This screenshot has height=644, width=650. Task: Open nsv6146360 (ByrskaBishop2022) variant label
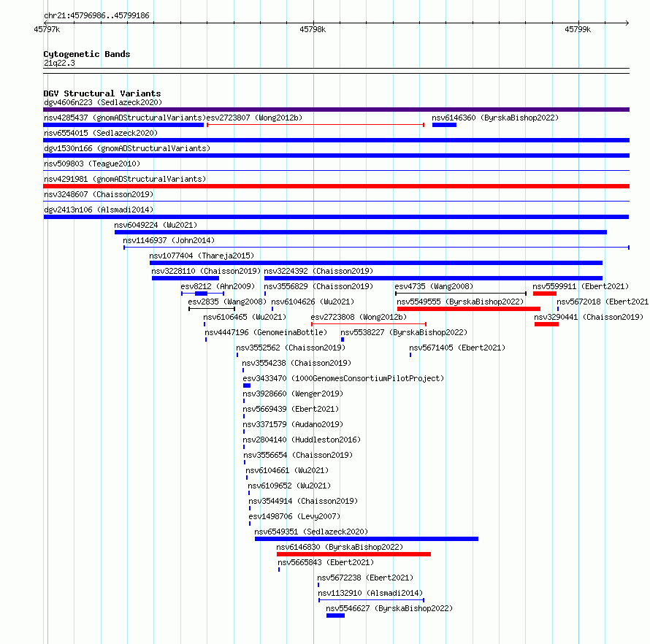[495, 118]
